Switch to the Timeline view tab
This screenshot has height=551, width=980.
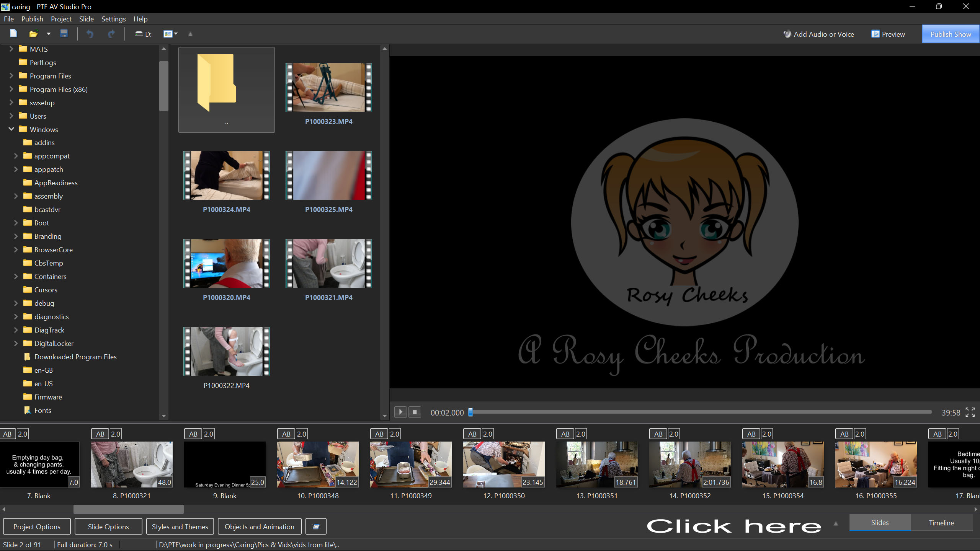tap(941, 523)
